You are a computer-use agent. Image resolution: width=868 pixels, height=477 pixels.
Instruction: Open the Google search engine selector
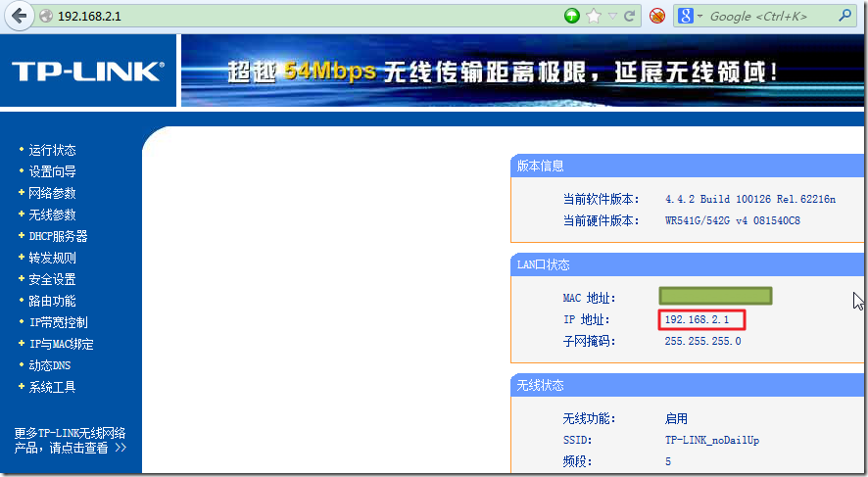[x=690, y=16]
